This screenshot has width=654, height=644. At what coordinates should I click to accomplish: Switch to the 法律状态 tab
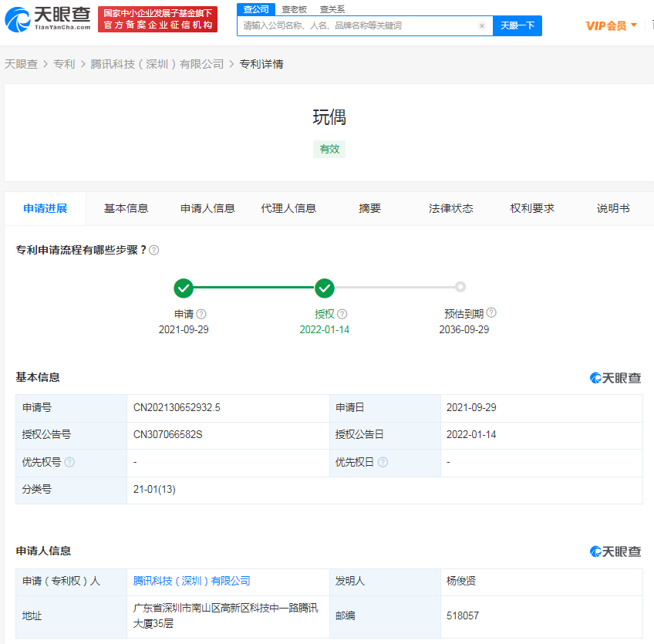[x=451, y=208]
